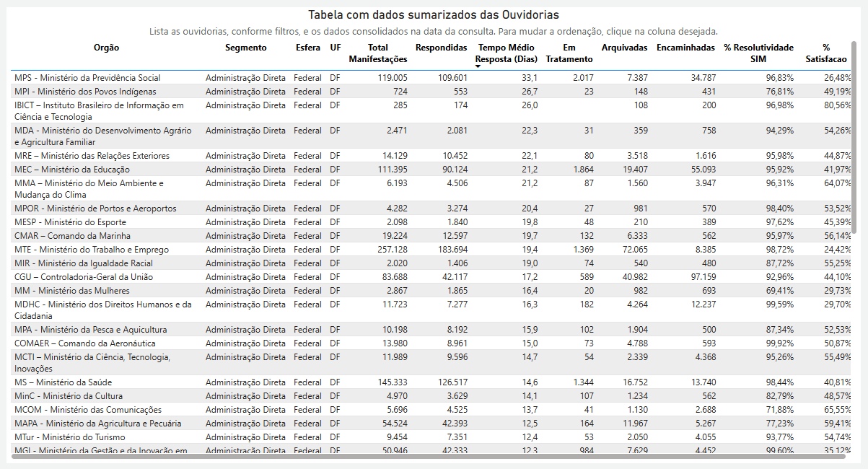The height and width of the screenshot is (469, 868).
Task: Sort table by Orgão column header
Action: 106,48
